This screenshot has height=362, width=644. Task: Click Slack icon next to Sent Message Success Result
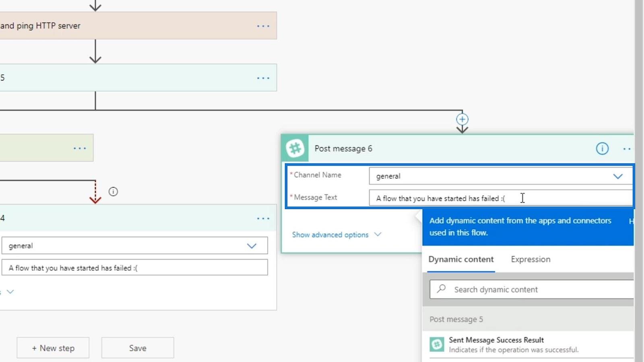[437, 344]
